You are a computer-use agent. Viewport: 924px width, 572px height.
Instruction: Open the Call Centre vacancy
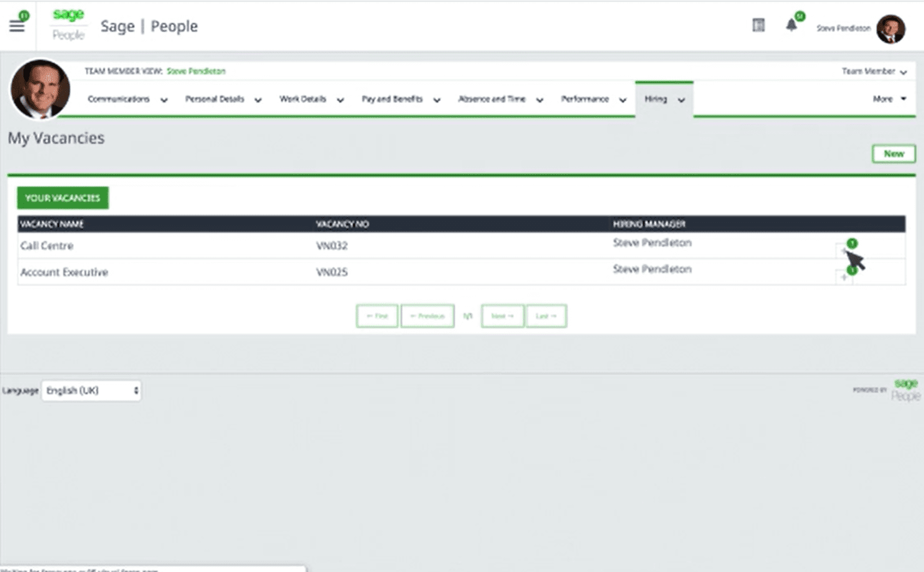[x=47, y=246]
